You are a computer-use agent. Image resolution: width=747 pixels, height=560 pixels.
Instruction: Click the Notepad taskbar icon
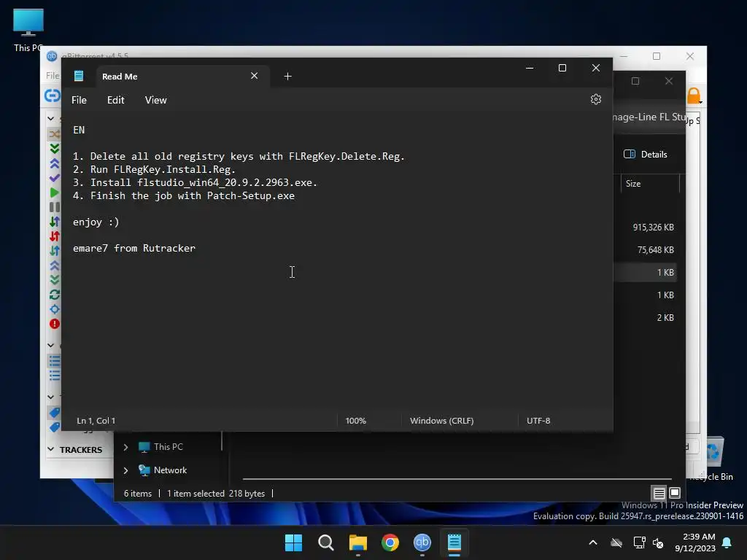(454, 542)
